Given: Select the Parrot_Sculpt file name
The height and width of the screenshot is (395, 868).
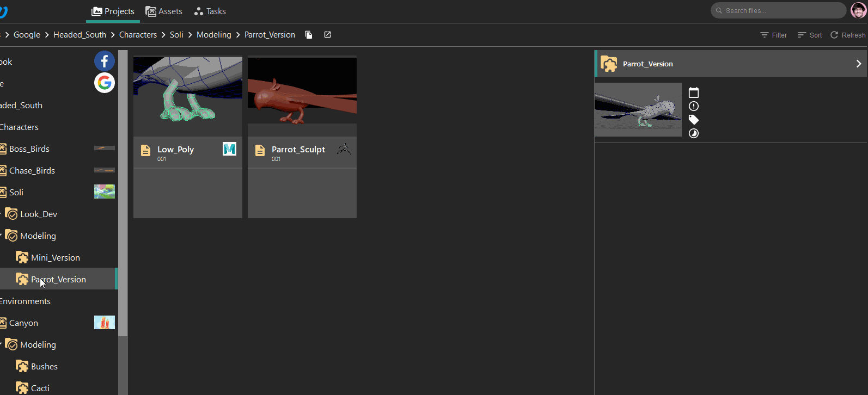Looking at the screenshot, I should [298, 149].
